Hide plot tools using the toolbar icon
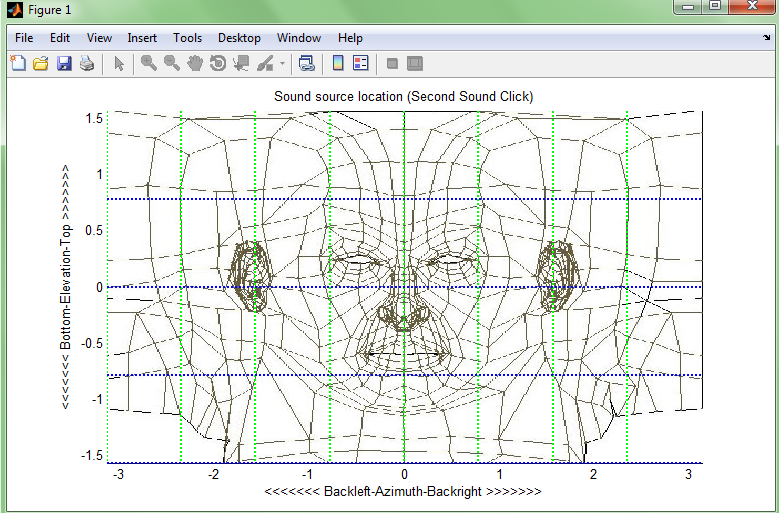The image size is (779, 513). click(392, 64)
